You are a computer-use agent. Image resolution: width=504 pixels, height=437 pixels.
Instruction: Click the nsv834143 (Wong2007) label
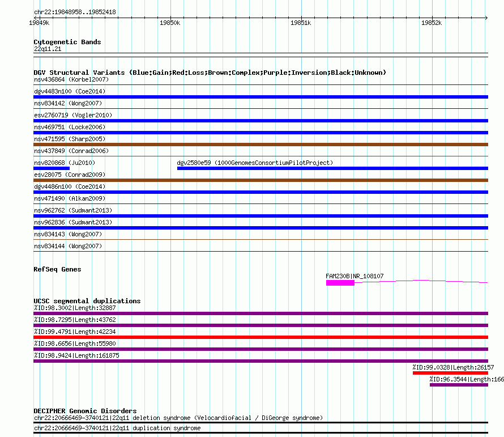(x=68, y=234)
